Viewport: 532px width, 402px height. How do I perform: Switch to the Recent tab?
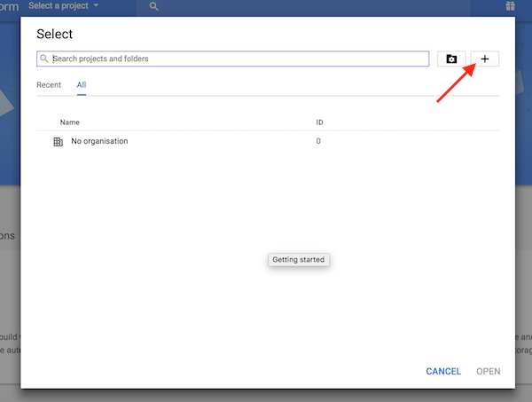tap(49, 85)
